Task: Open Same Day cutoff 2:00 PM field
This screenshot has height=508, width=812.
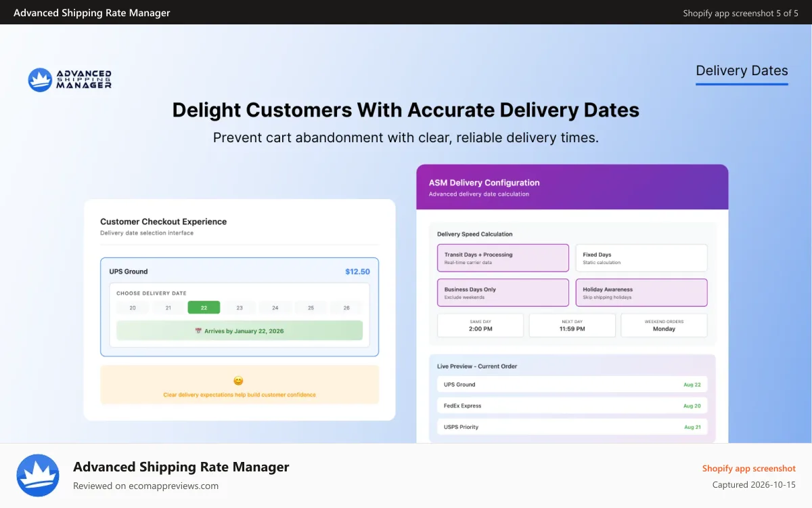Action: 480,325
